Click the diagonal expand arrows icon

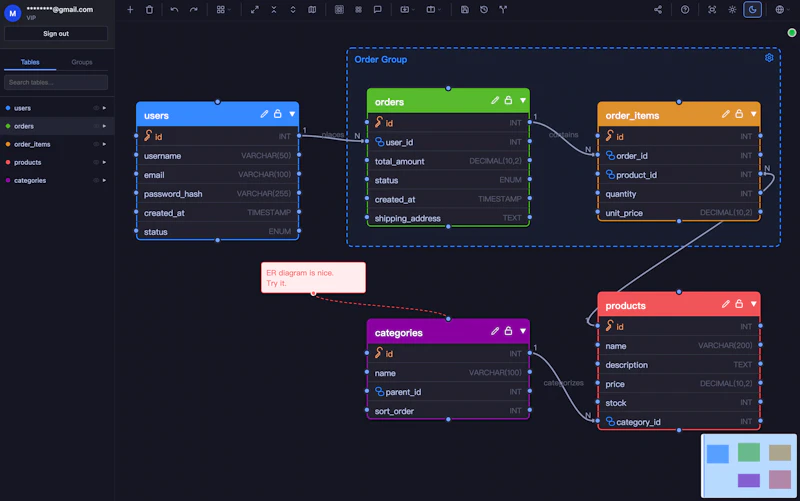254,10
